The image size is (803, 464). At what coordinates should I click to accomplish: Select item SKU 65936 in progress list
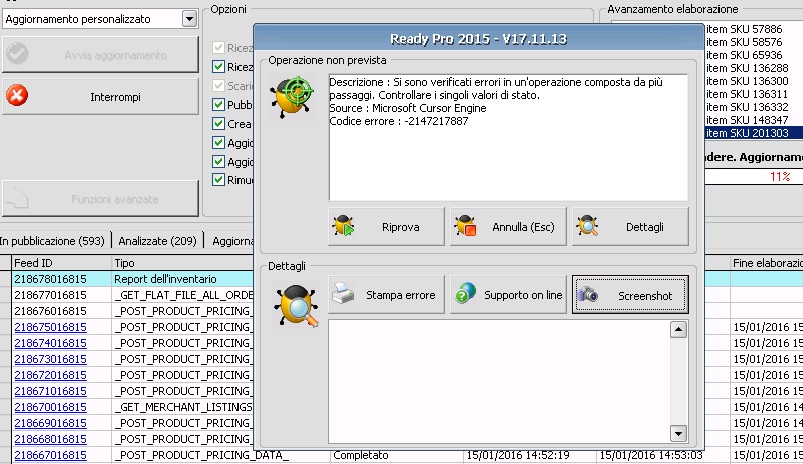pyautogui.click(x=744, y=55)
